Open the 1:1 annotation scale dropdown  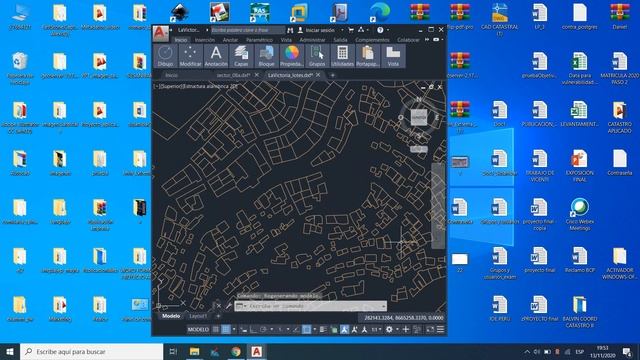[x=376, y=329]
